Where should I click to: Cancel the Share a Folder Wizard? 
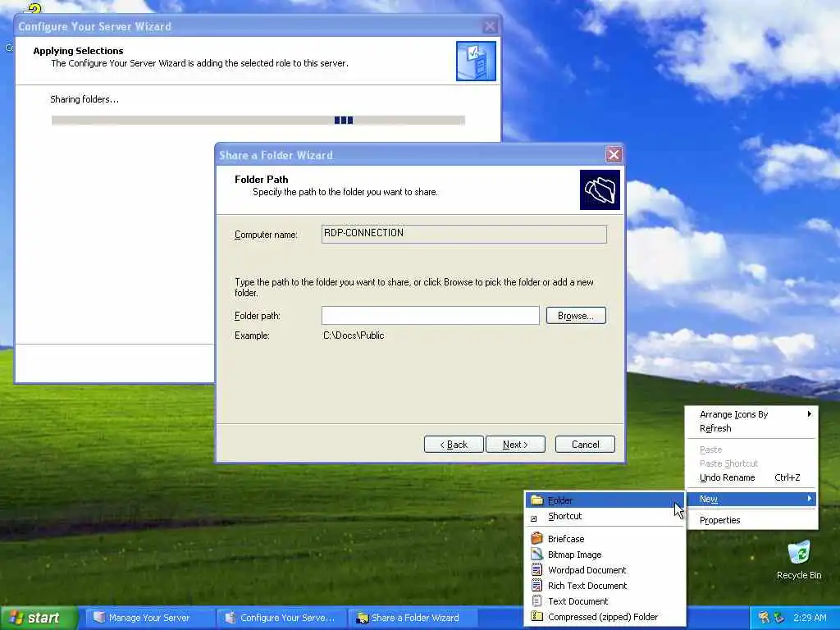click(585, 444)
